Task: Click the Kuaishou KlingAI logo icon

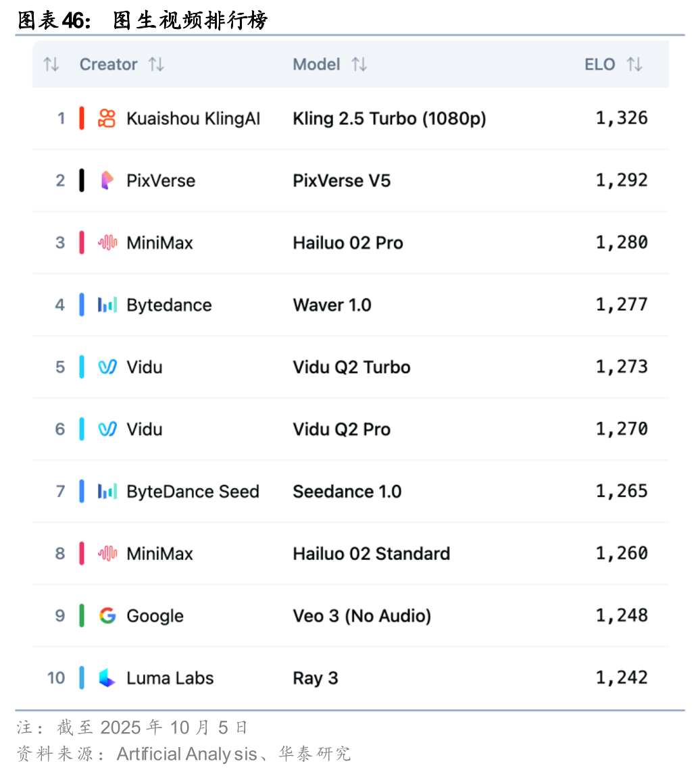Action: tap(107, 118)
